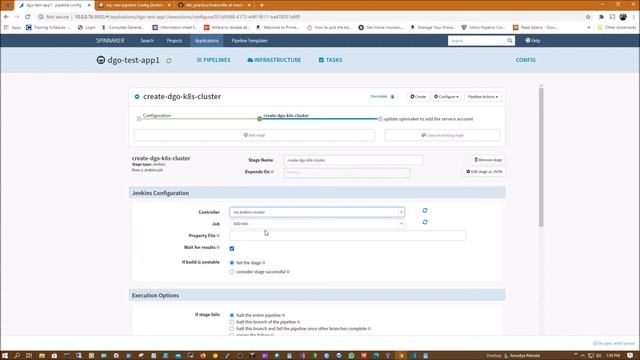Open Windows Start menu
640x360 pixels.
click(x=5, y=356)
